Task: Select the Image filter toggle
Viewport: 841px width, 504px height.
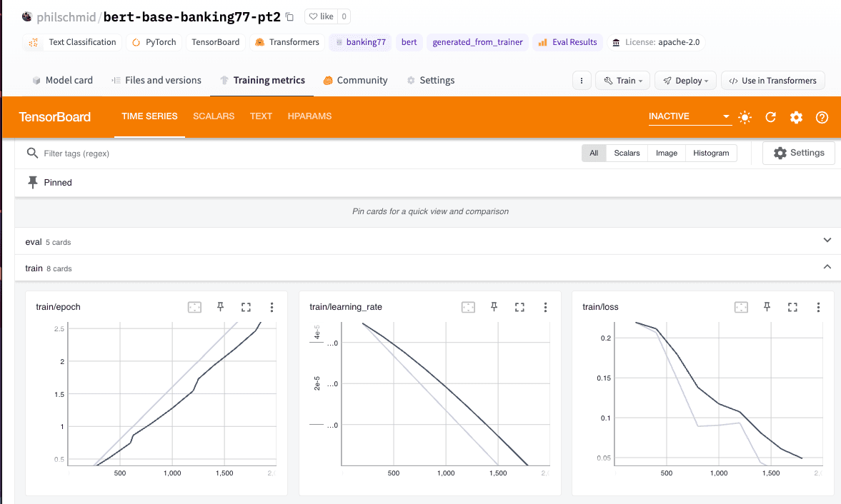Action: [667, 153]
